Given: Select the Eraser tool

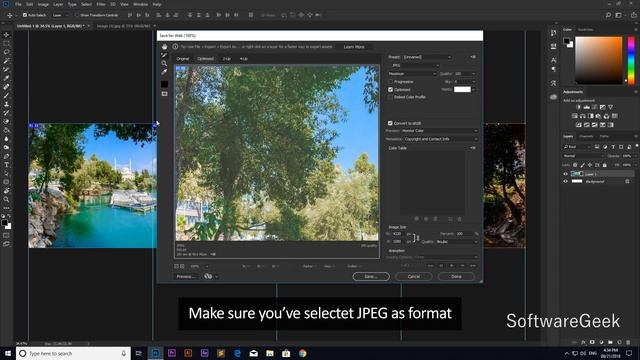Looking at the screenshot, I should [6, 121].
